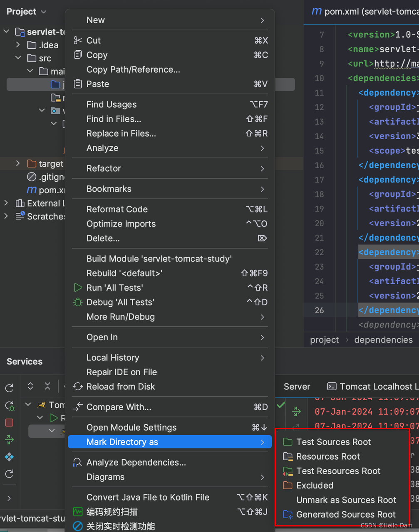Screen dimensions: 419x532
Task: Choose Excluded in Mark Directory submenu
Action: (x=315, y=485)
